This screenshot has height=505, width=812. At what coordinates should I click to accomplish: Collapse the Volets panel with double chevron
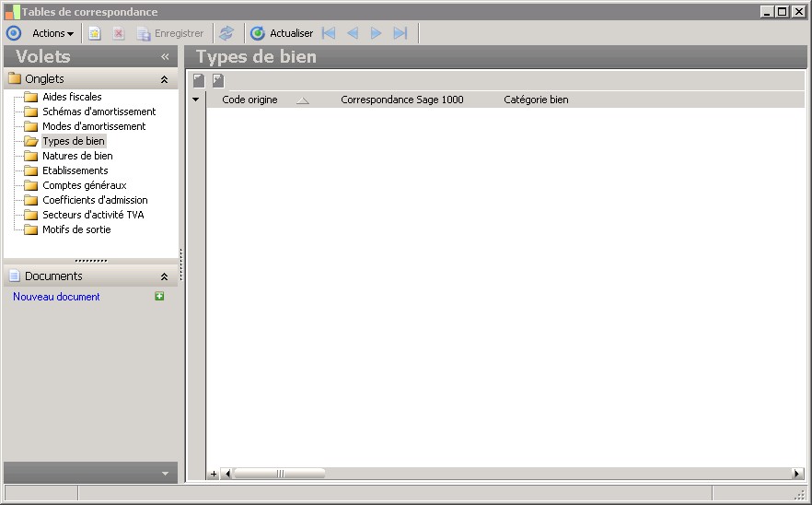click(165, 56)
